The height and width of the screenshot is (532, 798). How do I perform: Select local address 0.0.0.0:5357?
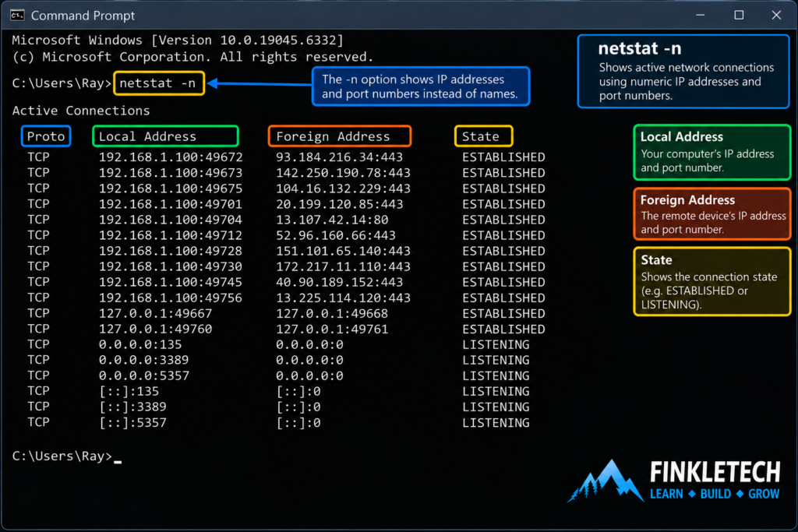143,376
